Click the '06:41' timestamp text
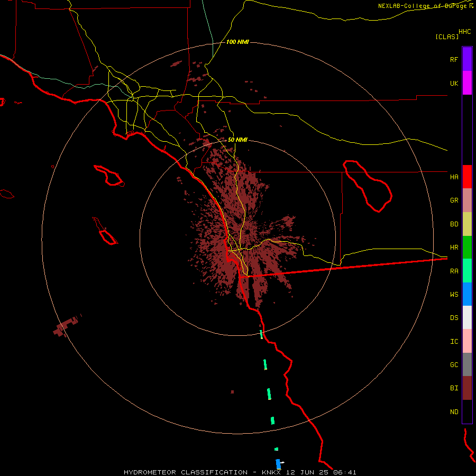Image resolution: width=476 pixels, height=476 pixels. 344,472
